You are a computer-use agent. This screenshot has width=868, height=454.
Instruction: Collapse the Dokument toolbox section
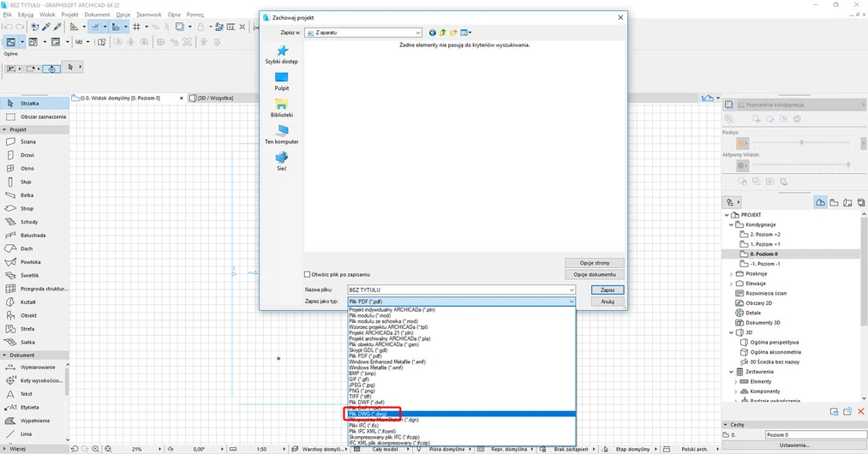4,355
